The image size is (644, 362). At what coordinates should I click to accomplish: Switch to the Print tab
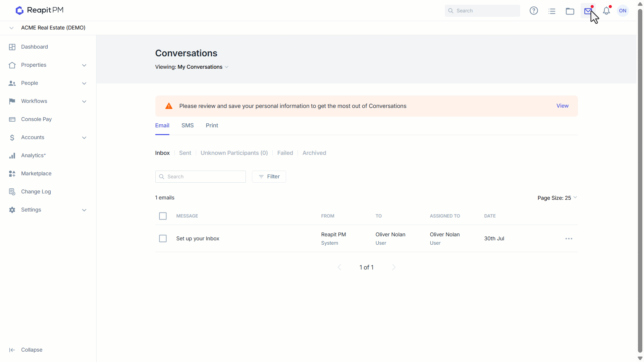click(212, 125)
